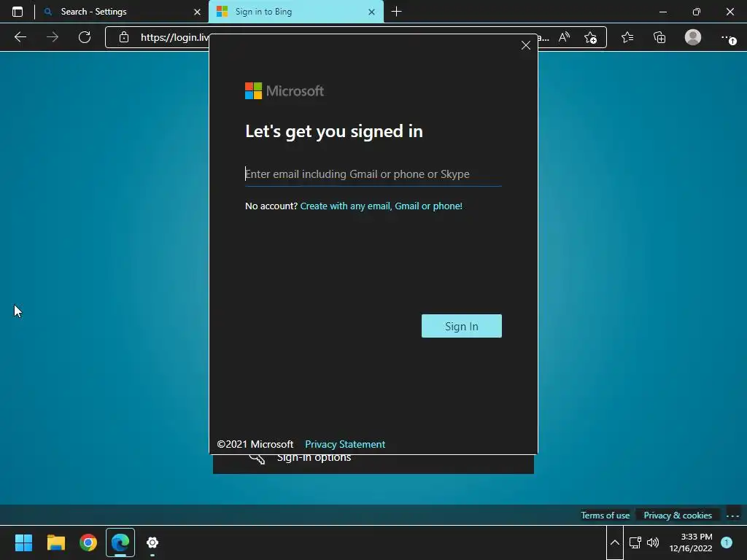Minimize the browser window

point(662,12)
